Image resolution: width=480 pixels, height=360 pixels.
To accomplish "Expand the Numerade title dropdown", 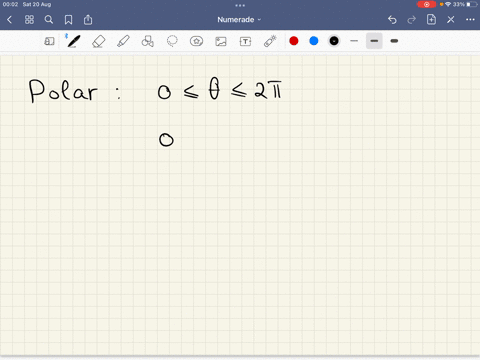I will coord(239,20).
